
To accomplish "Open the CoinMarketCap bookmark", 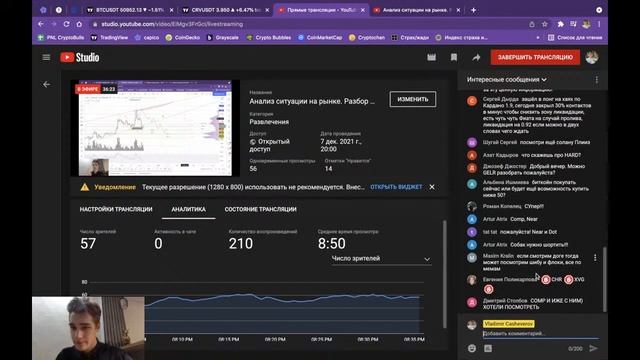I will click(x=320, y=38).
